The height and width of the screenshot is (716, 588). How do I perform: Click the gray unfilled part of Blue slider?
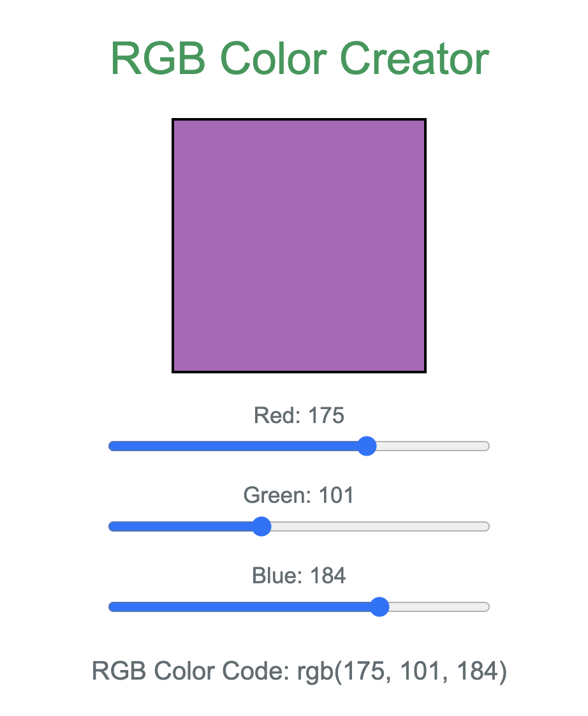coord(439,607)
